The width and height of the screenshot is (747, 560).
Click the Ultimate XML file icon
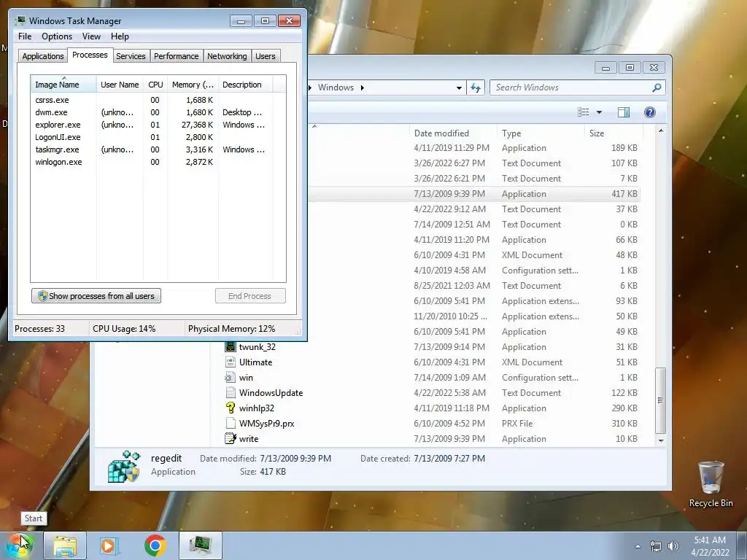click(x=231, y=362)
